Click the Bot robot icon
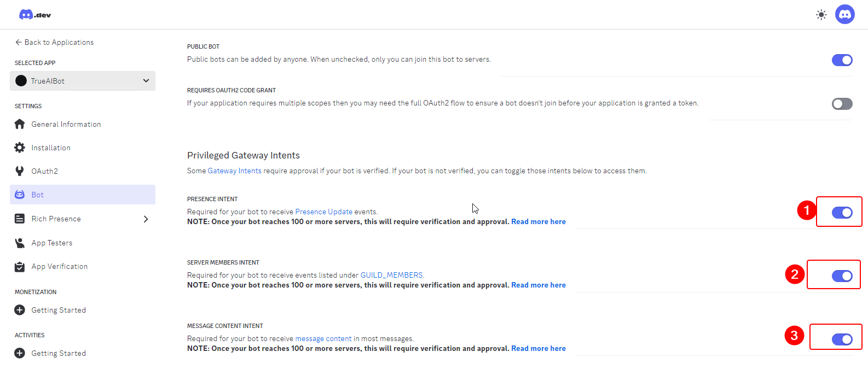868x375 pixels. (20, 195)
